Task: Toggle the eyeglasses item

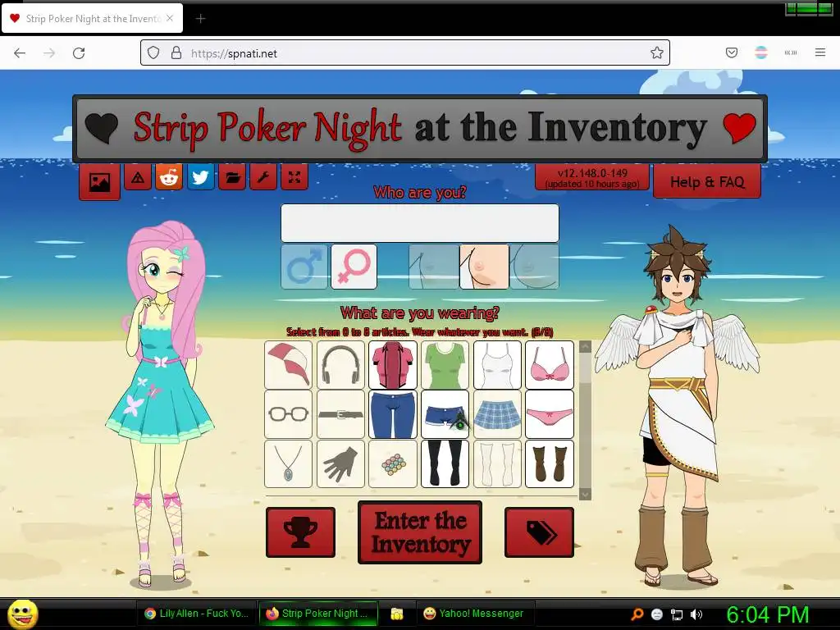Action: pyautogui.click(x=288, y=414)
